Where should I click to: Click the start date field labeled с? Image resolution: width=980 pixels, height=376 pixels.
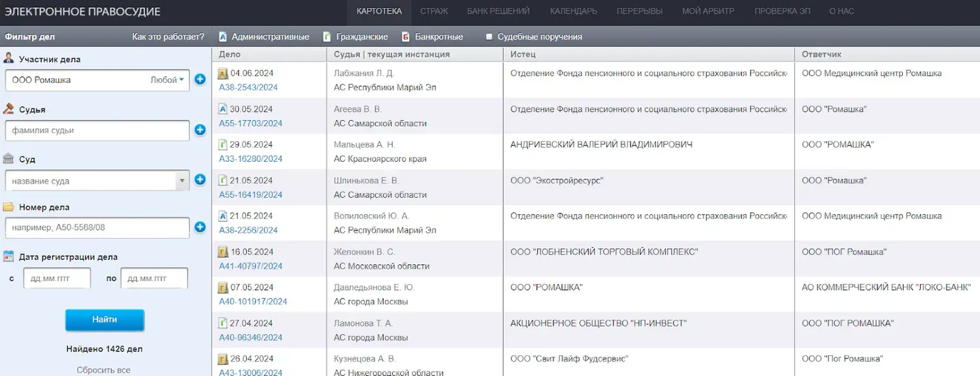pos(57,278)
